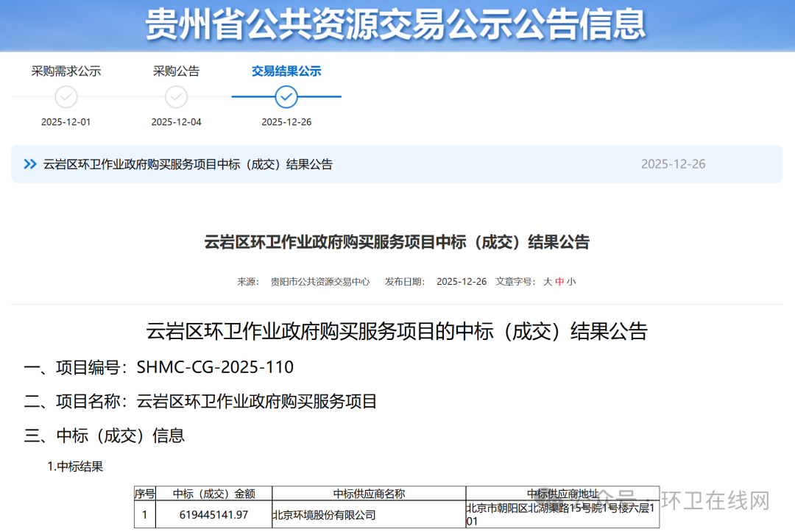
Task: Click the date 2025-12-04 under 采购公告
Action: tap(177, 122)
